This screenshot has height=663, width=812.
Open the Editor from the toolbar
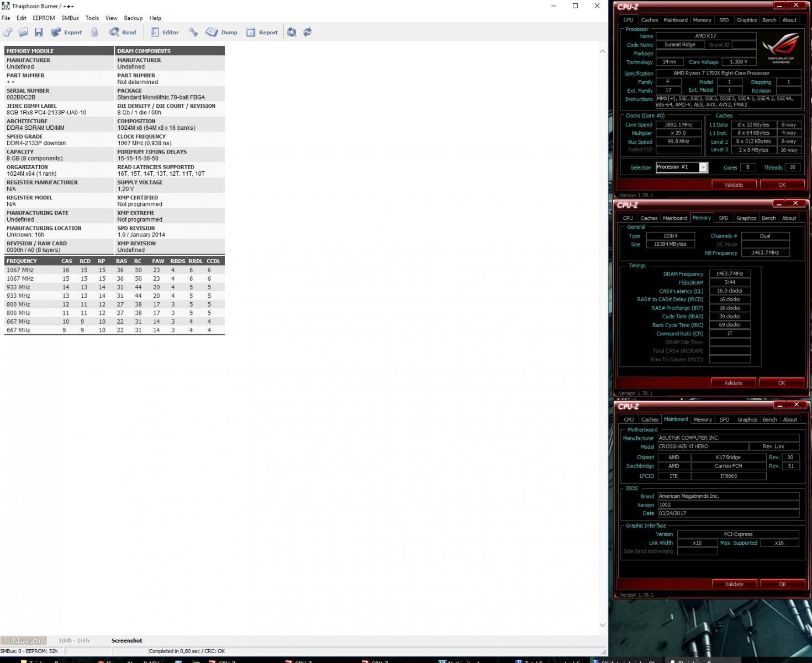[165, 33]
